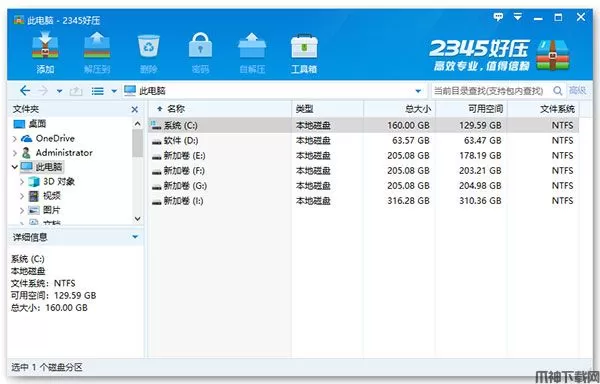Select 视频 folder in tree

pos(52,196)
